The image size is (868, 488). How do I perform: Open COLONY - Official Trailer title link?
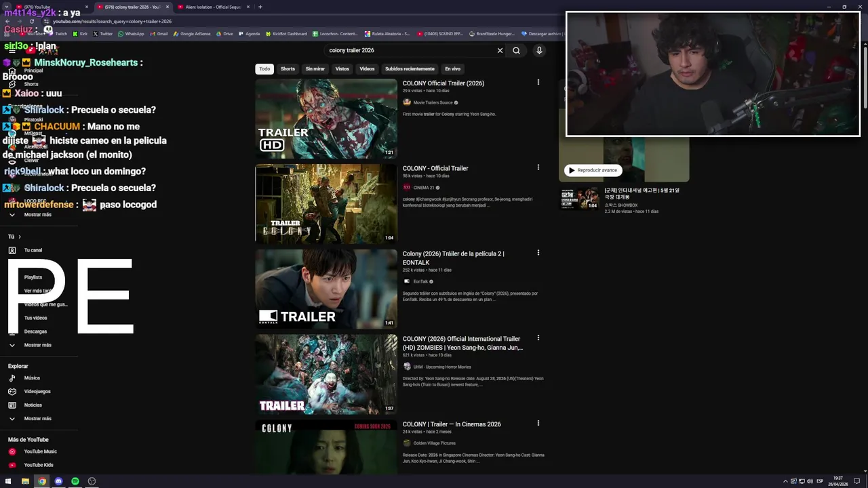(435, 168)
